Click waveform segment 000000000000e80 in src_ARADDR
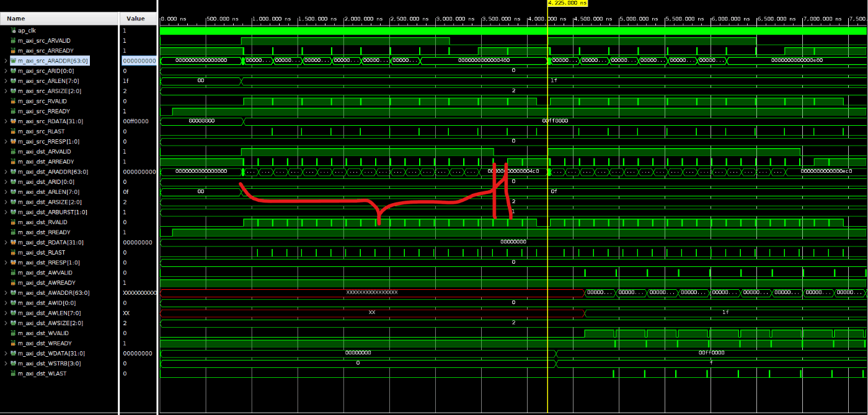 pos(797,61)
